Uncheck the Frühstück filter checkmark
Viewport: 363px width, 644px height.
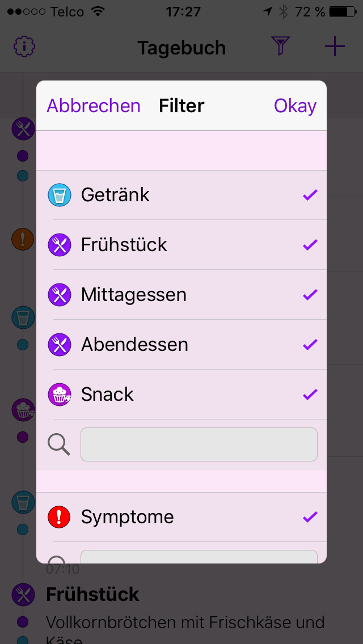(x=310, y=245)
